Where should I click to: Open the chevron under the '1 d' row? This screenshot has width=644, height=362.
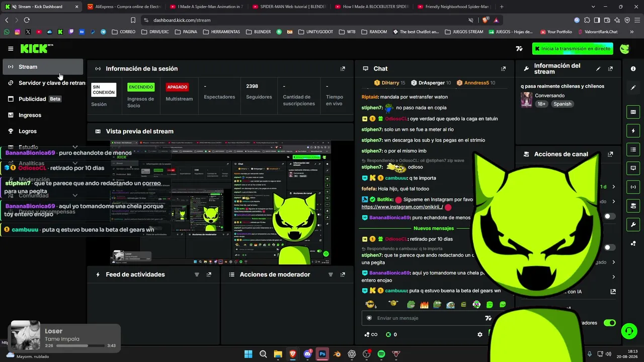click(x=613, y=202)
